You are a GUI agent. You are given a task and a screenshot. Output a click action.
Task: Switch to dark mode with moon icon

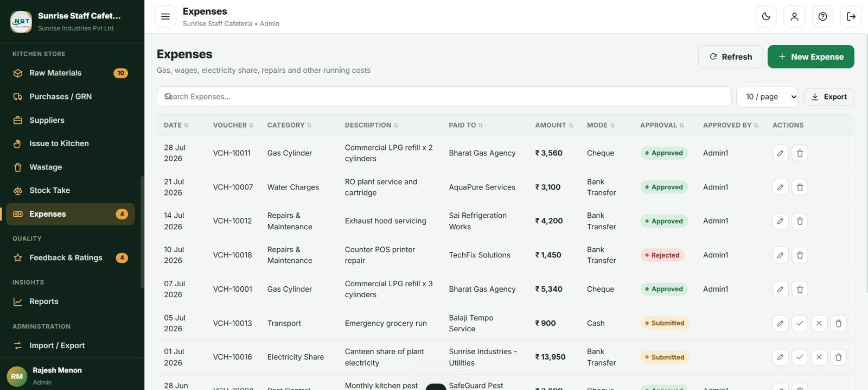click(x=766, y=16)
